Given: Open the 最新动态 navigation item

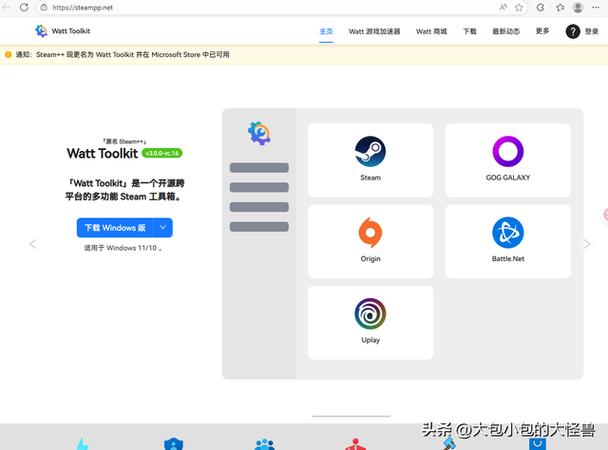Looking at the screenshot, I should tap(506, 31).
